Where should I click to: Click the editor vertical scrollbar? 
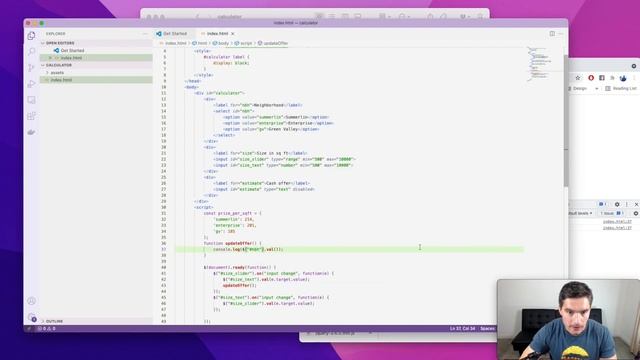[x=566, y=120]
